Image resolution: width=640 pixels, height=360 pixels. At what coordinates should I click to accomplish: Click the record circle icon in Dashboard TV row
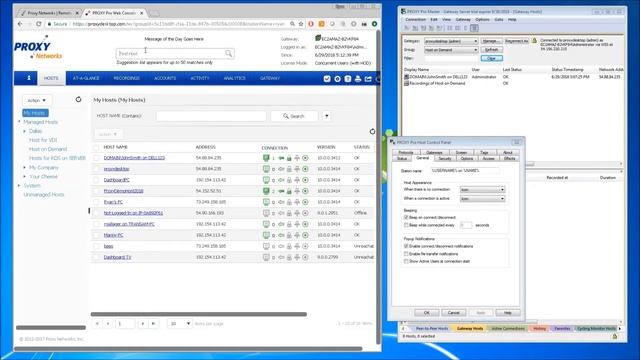305,257
